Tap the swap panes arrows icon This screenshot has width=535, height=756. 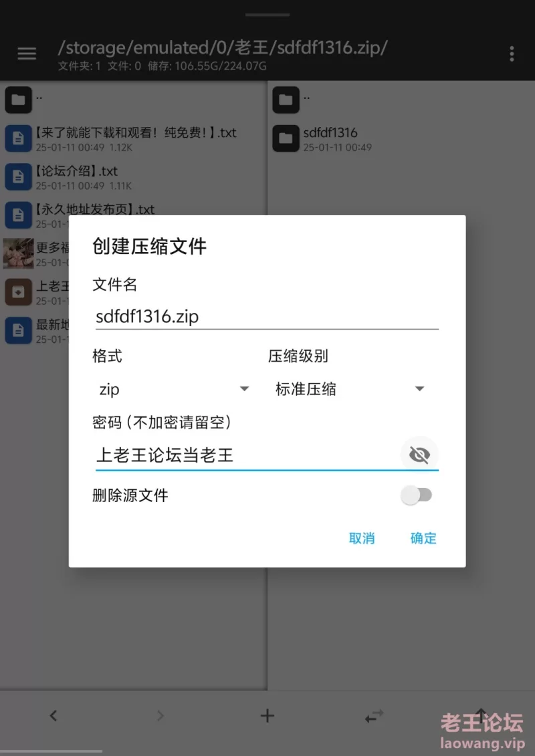pyautogui.click(x=374, y=716)
